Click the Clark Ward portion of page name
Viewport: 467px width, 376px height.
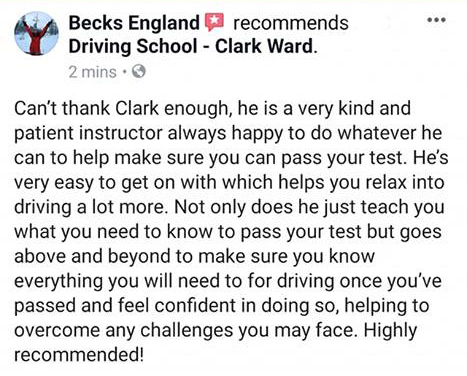pyautogui.click(x=264, y=46)
